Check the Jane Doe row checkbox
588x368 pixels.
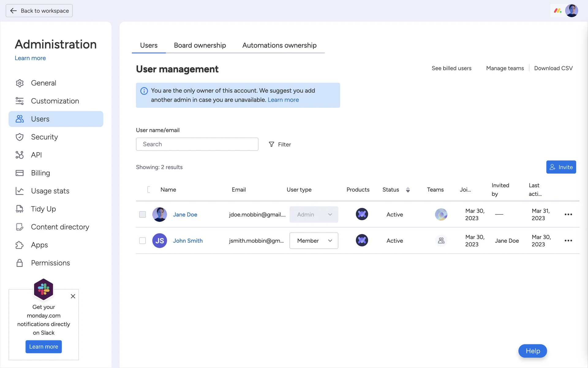click(x=142, y=214)
